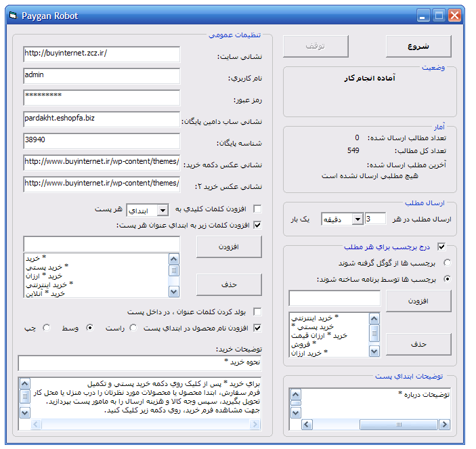Select چپ alignment radio button

click(x=47, y=328)
